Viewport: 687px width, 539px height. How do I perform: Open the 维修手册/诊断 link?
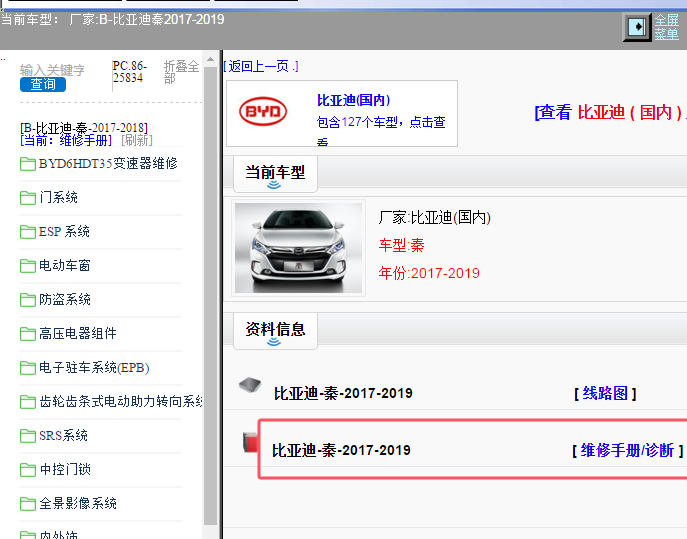[x=627, y=450]
